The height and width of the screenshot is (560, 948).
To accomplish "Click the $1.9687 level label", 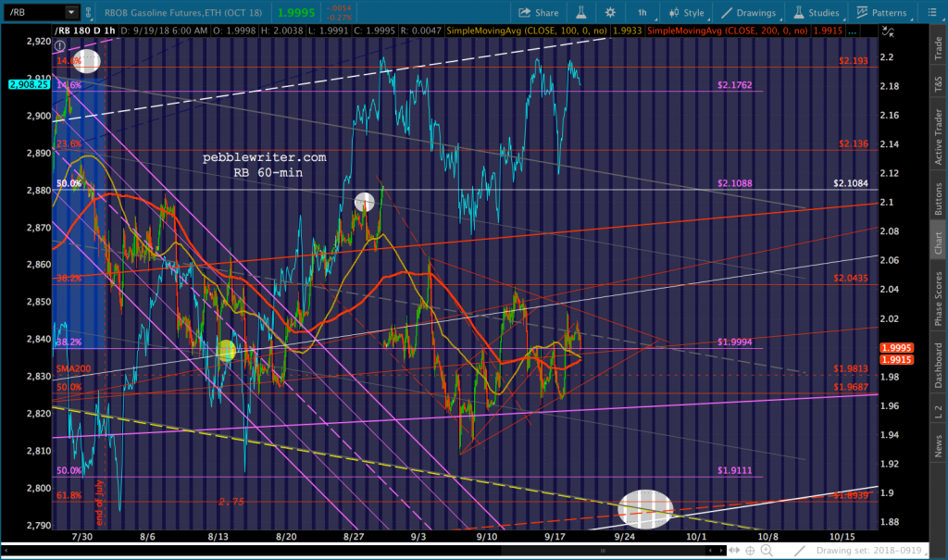I will pos(850,386).
